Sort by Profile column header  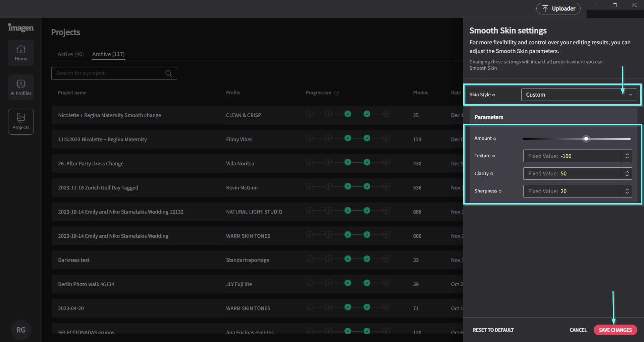point(233,93)
